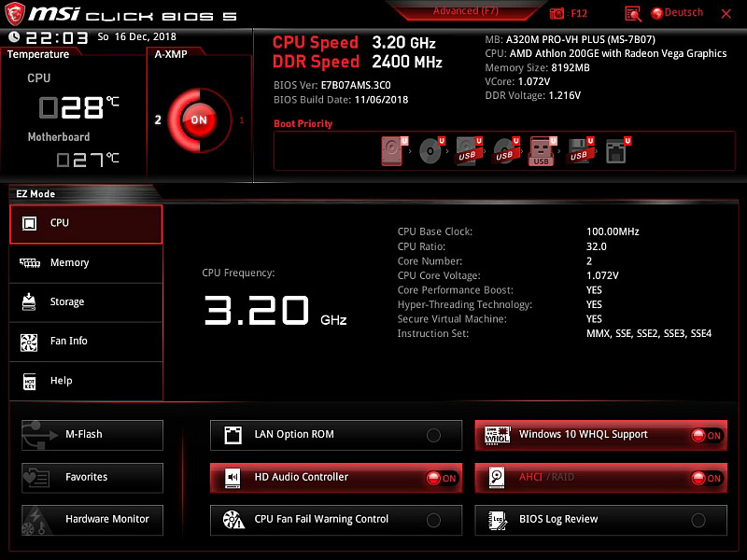Click the Boot Priority heading

click(x=303, y=123)
